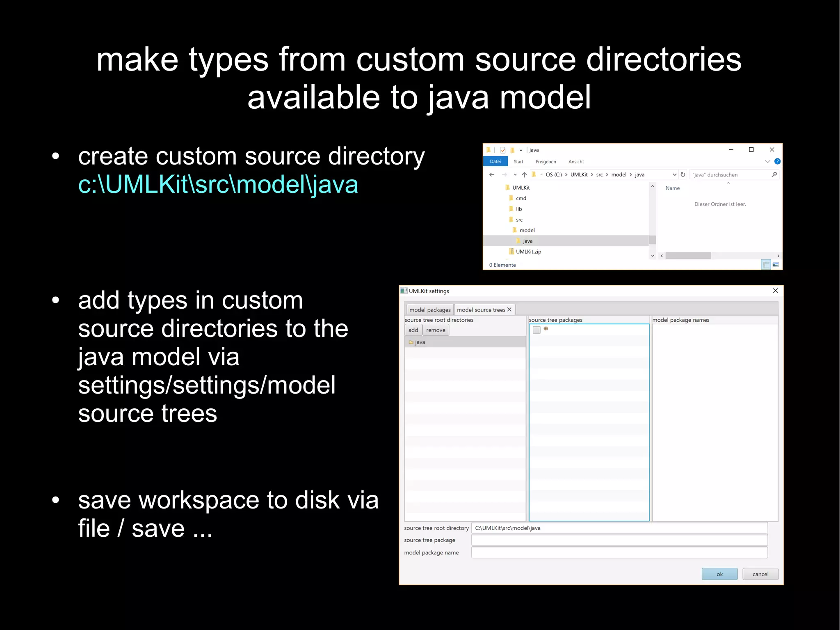Open the Ansicht ribbon tab
The width and height of the screenshot is (840, 630).
click(576, 162)
